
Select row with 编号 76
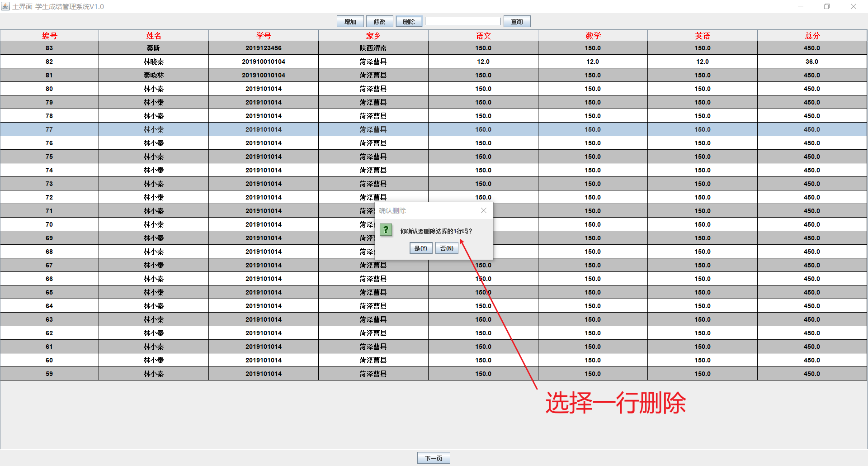434,143
